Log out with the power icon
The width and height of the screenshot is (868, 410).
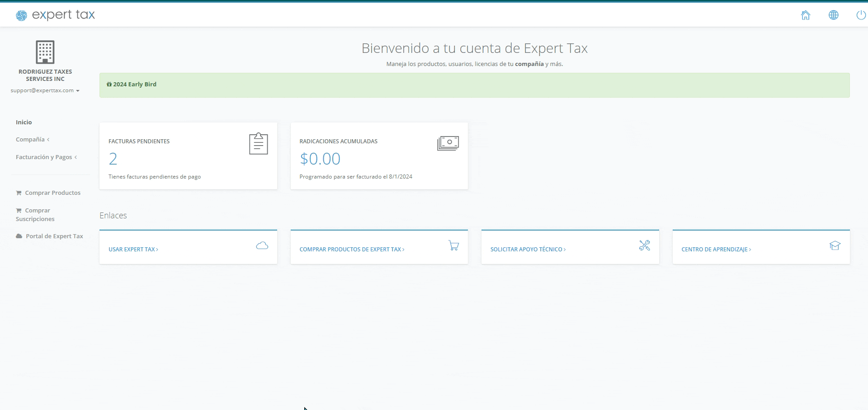[861, 15]
